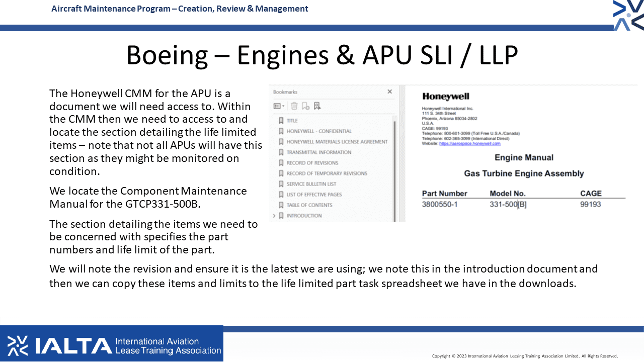Click the Gas Turbine Engine Assembly heading
The image size is (644, 362).
(x=524, y=174)
